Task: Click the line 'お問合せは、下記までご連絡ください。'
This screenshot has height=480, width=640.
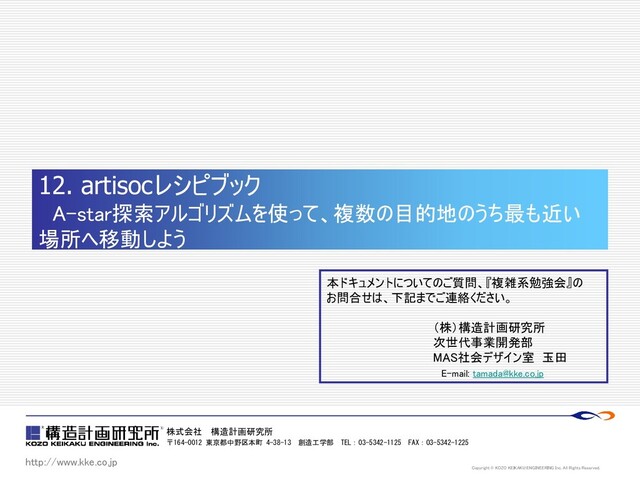Action: tap(419, 298)
